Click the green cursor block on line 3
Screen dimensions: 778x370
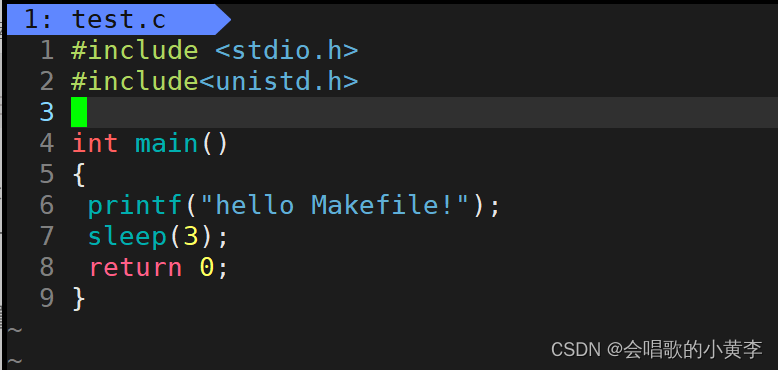79,112
